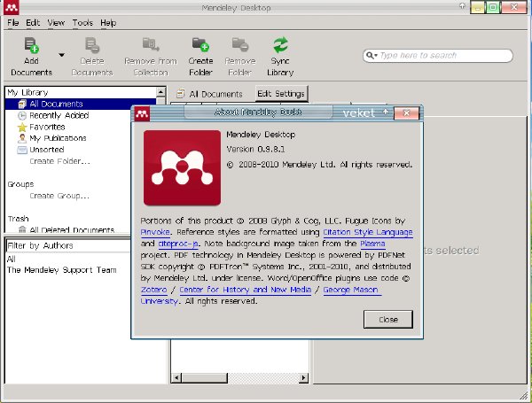Click the horizontal scrollbar right arrow
532x403 pixels.
click(303, 377)
